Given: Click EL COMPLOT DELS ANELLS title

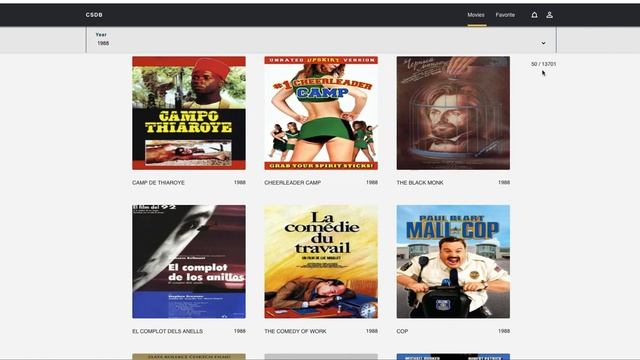Looking at the screenshot, I should tap(167, 331).
